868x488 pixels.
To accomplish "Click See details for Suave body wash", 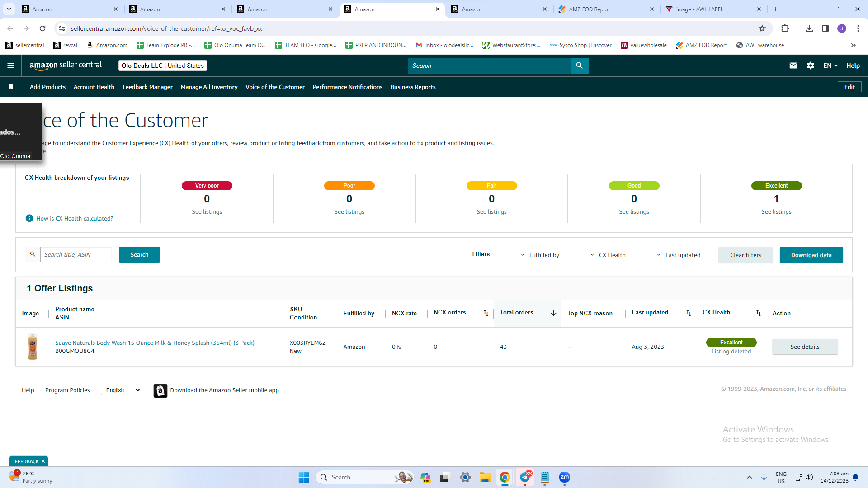I will click(x=805, y=347).
